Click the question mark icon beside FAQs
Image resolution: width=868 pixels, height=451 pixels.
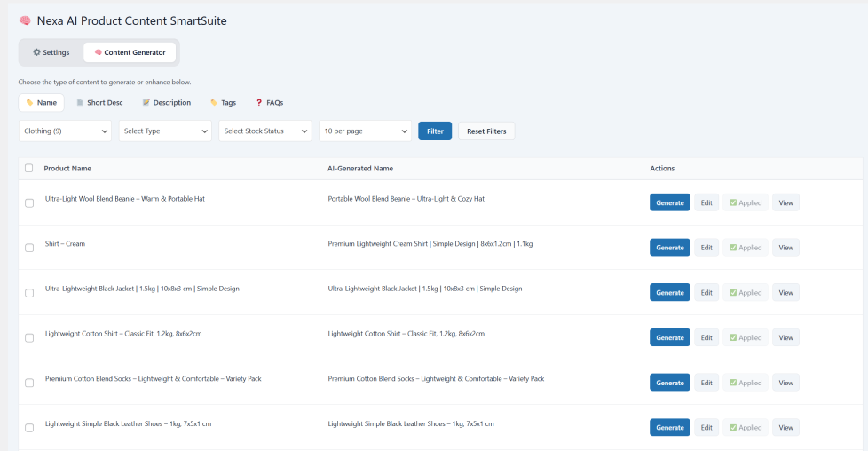coord(258,102)
